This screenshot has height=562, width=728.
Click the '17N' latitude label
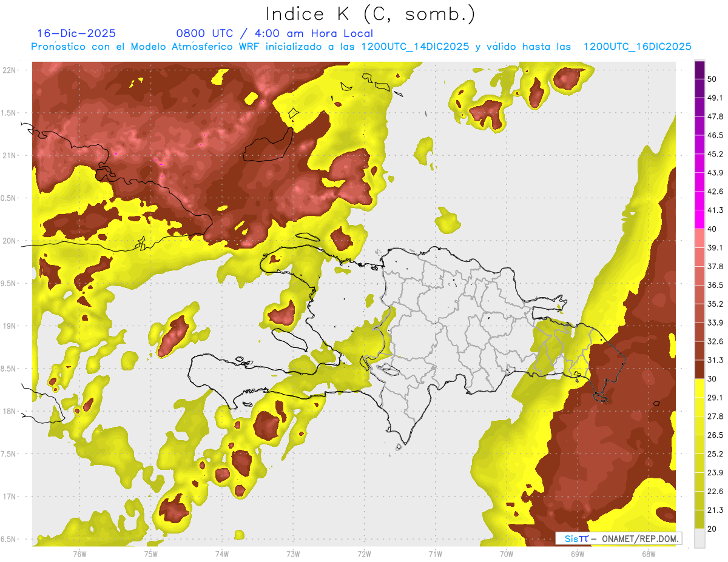pyautogui.click(x=10, y=497)
